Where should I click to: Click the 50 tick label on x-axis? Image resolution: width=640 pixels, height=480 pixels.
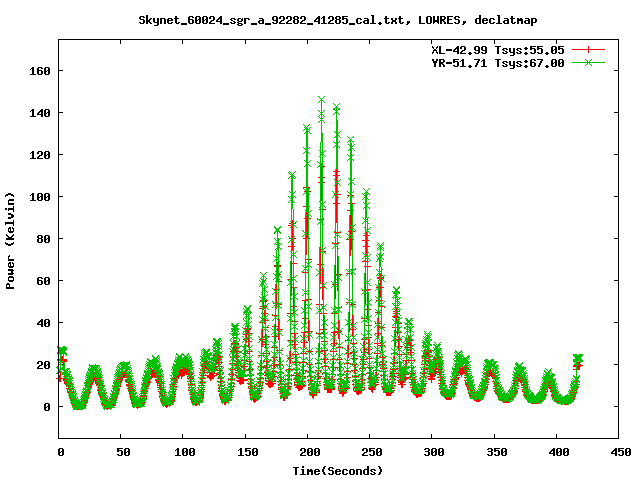click(x=123, y=452)
